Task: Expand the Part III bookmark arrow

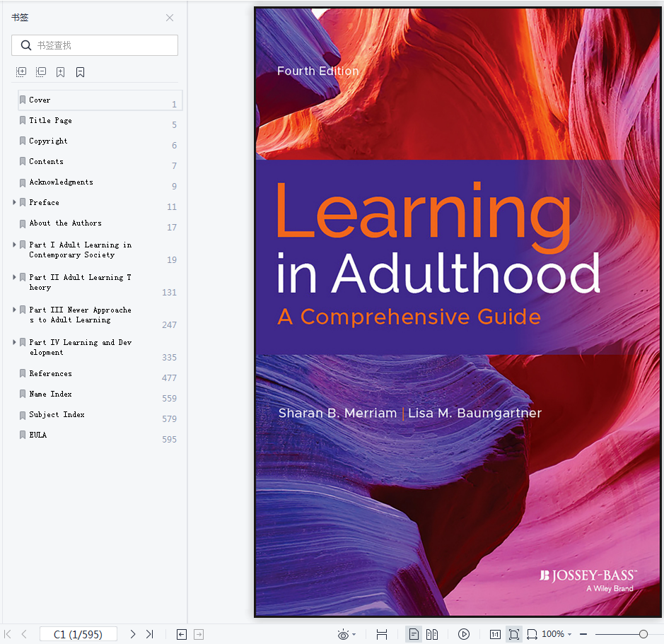Action: (14, 310)
